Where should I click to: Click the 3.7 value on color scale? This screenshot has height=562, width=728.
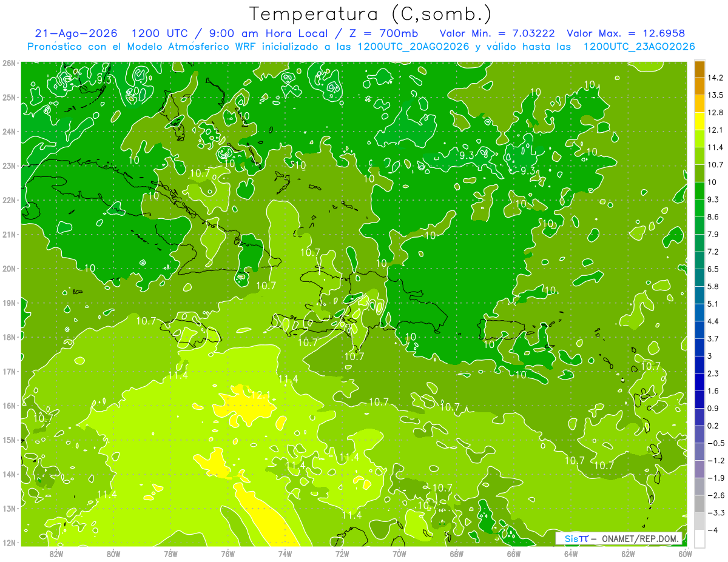[x=713, y=338]
